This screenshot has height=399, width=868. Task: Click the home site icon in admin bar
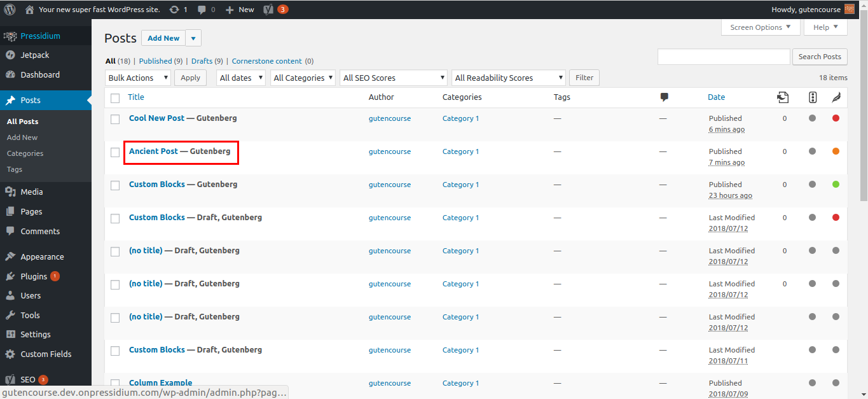pyautogui.click(x=29, y=10)
